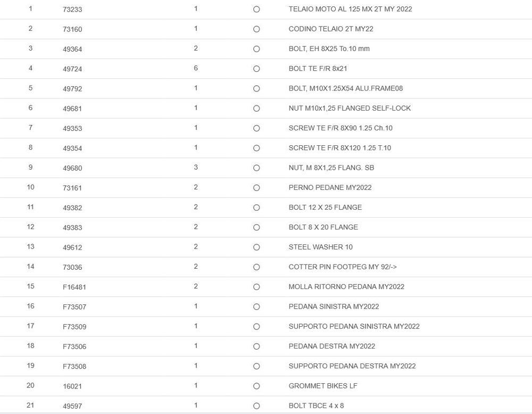This screenshot has height=414, width=532.
Task: Click part number 49792
Action: (x=72, y=89)
